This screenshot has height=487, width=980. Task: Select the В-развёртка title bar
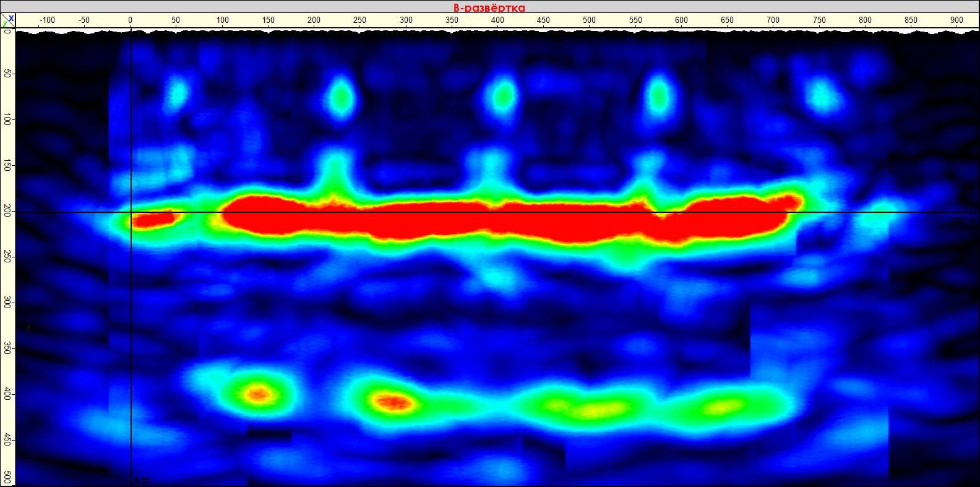point(489,7)
